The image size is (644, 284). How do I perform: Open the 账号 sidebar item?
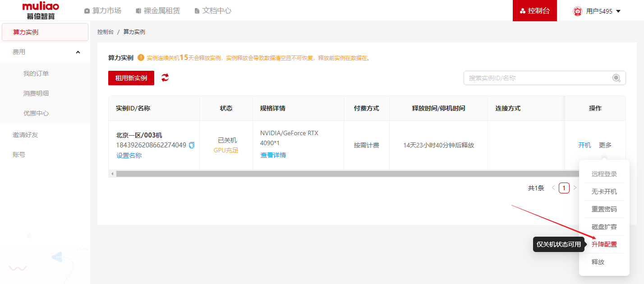pyautogui.click(x=19, y=155)
